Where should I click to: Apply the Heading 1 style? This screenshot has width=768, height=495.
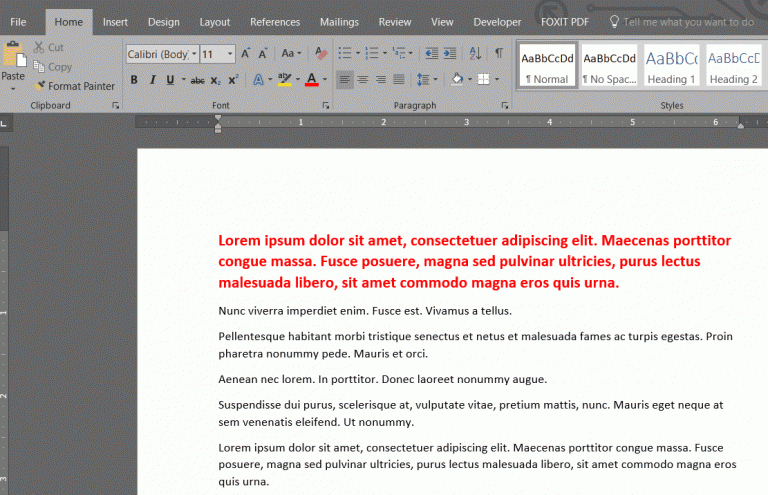click(x=671, y=66)
